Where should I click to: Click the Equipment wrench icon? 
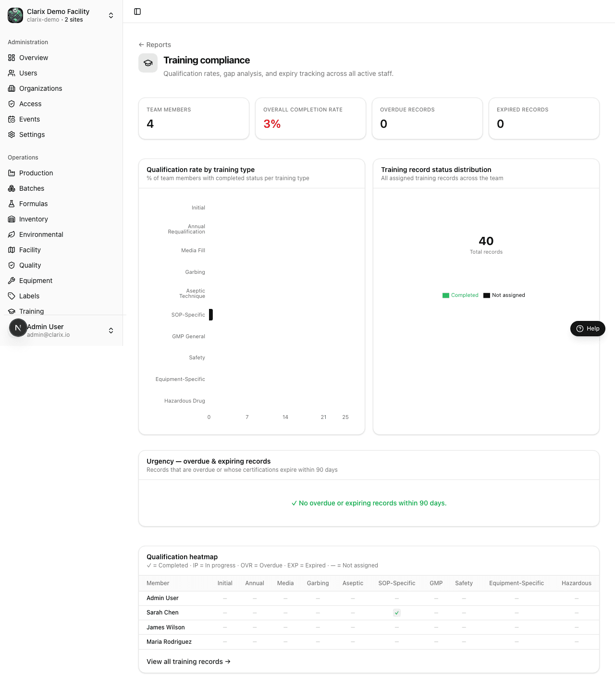pyautogui.click(x=12, y=281)
